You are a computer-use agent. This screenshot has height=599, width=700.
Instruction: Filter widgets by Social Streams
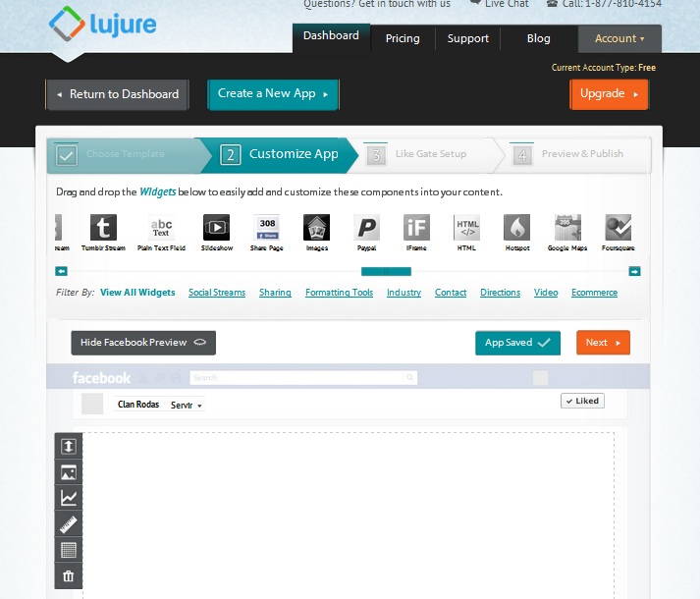(217, 293)
